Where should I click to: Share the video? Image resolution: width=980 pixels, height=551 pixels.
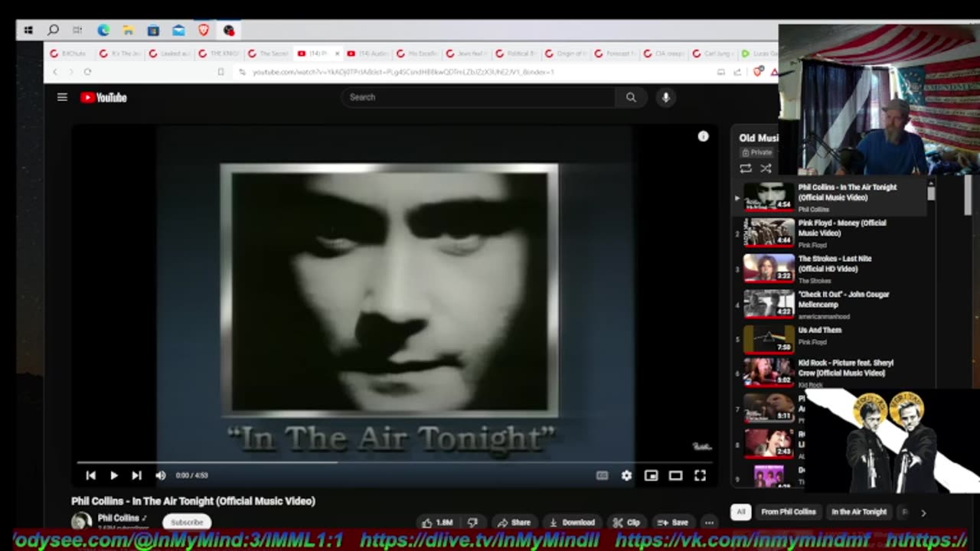(x=514, y=523)
